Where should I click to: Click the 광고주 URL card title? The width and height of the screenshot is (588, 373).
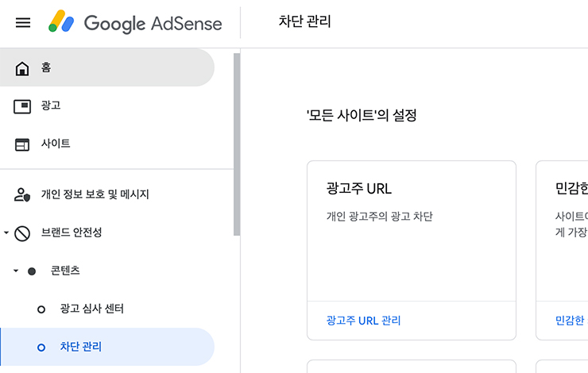click(359, 188)
